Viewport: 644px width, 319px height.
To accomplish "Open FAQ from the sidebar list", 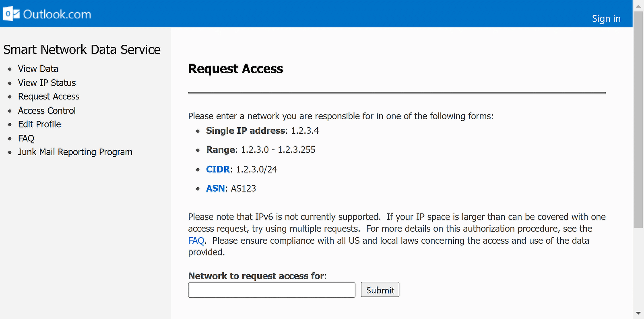I will pyautogui.click(x=26, y=139).
